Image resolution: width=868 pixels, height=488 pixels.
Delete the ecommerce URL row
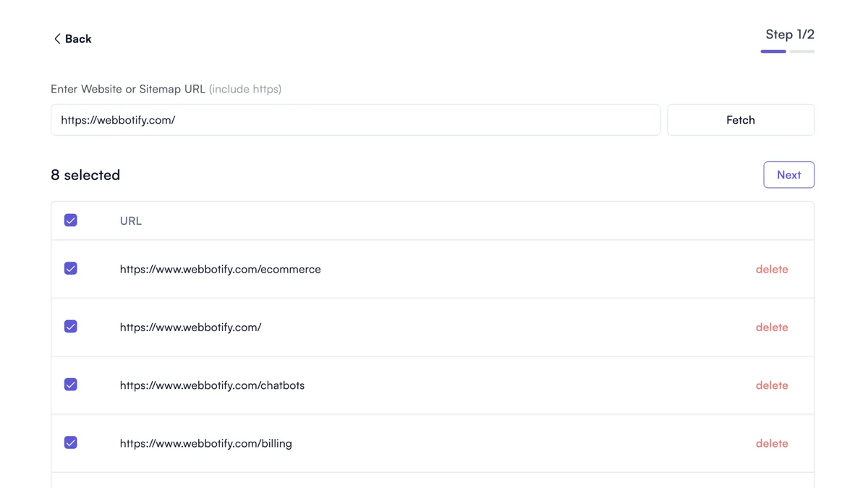click(772, 269)
